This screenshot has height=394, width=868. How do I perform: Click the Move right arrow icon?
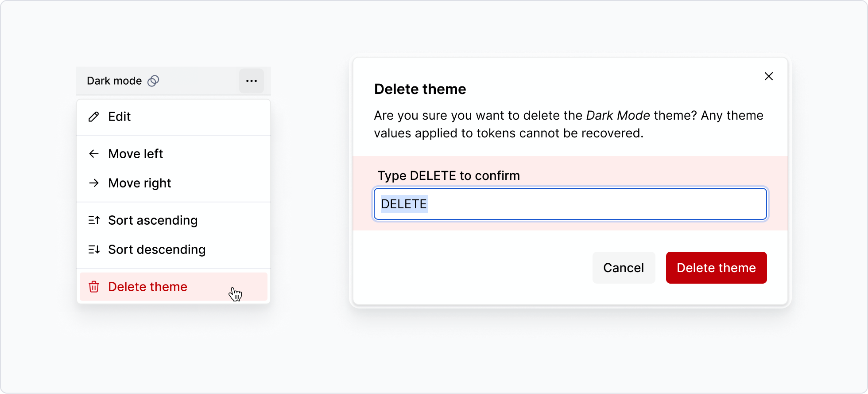point(94,183)
